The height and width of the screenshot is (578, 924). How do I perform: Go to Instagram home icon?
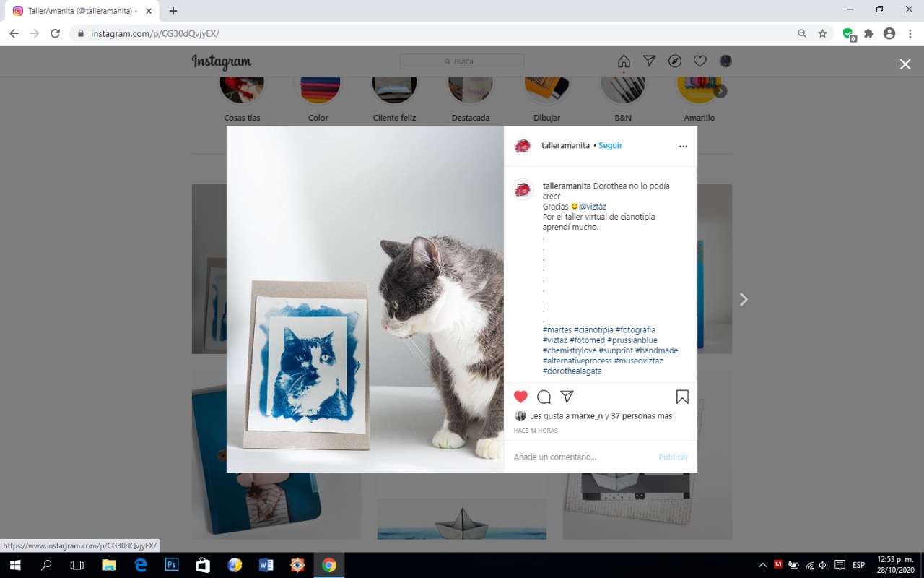[x=624, y=61]
